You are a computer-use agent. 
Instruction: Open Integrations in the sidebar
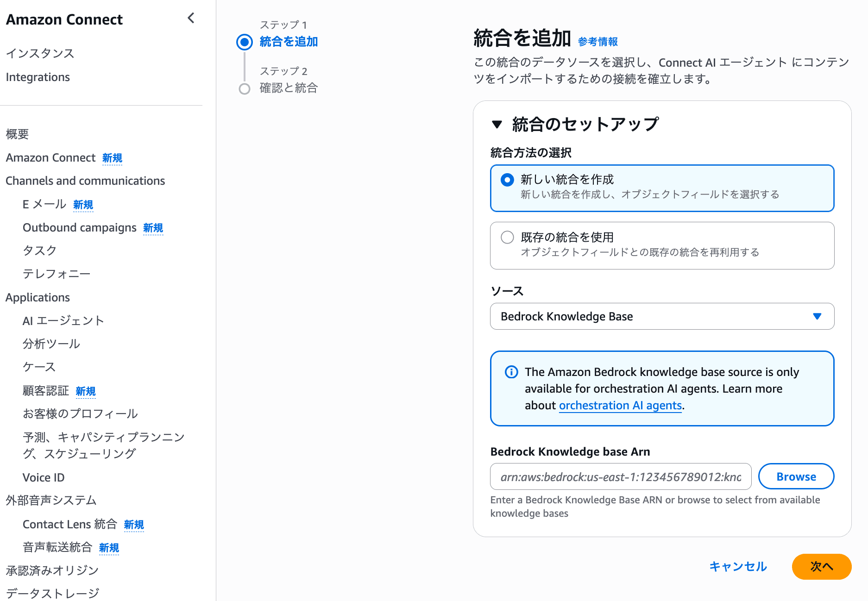[38, 77]
